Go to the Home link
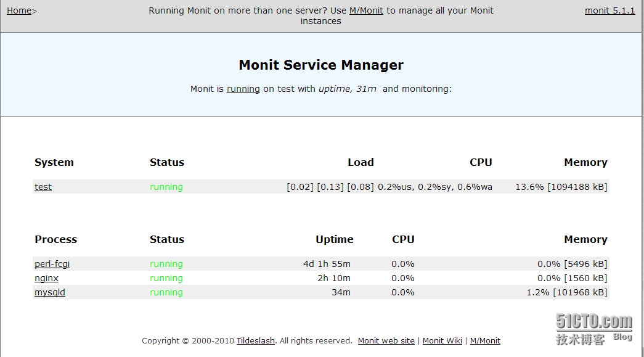 click(x=19, y=10)
